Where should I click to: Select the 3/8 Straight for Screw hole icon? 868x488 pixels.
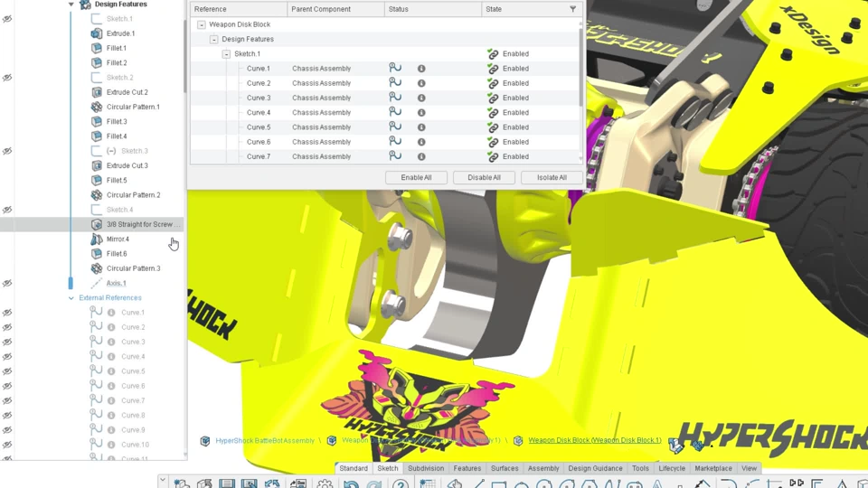click(x=97, y=224)
